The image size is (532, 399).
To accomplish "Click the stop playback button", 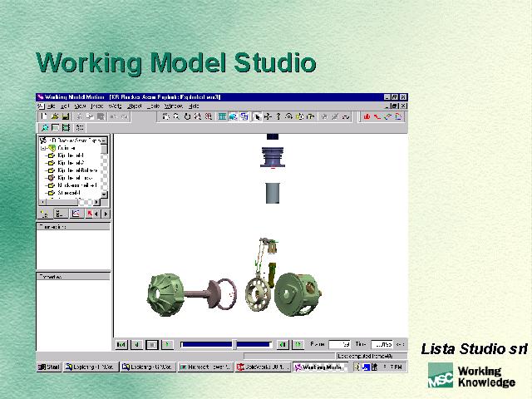I will (151, 344).
